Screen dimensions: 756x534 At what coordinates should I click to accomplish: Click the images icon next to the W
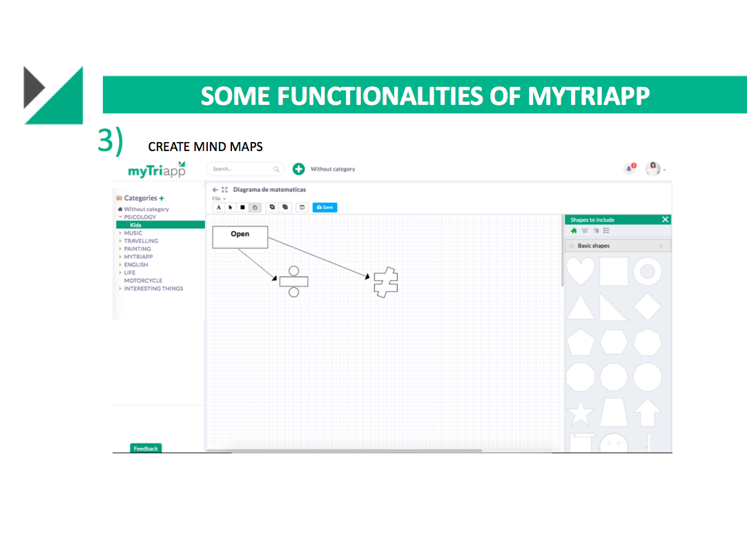[596, 231]
